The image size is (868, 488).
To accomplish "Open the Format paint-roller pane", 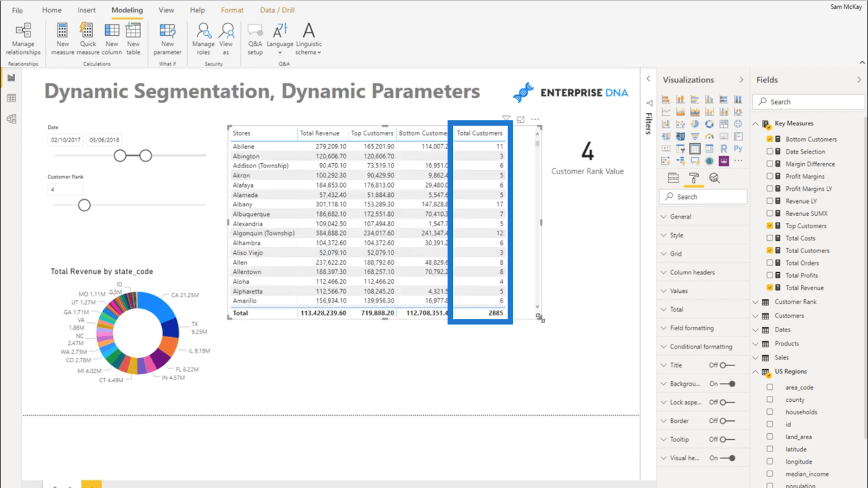I will pos(694,178).
